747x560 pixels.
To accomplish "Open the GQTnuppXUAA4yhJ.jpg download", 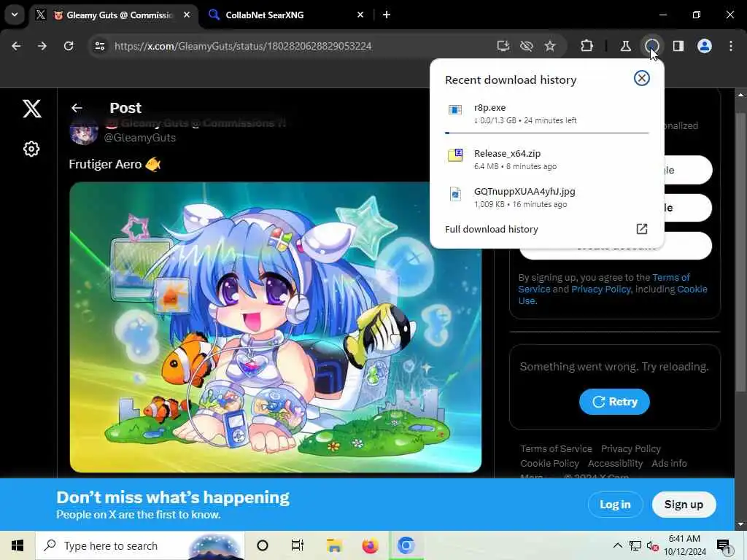I will [547, 197].
